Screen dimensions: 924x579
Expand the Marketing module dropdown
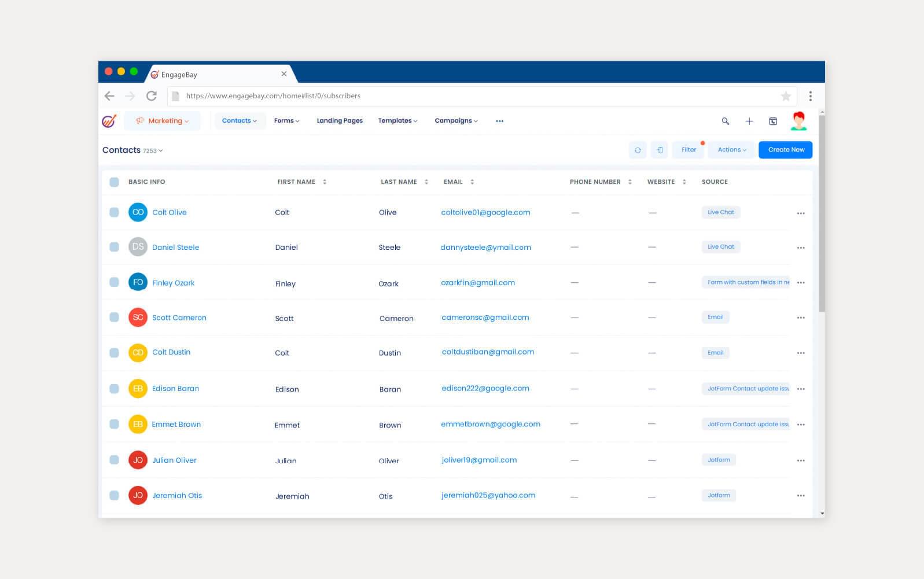click(163, 121)
